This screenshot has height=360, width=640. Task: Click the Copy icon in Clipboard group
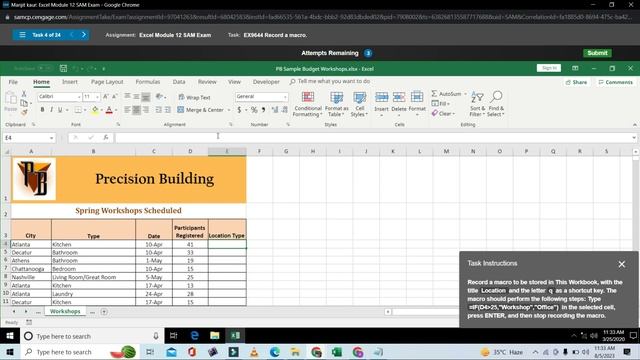(24, 103)
